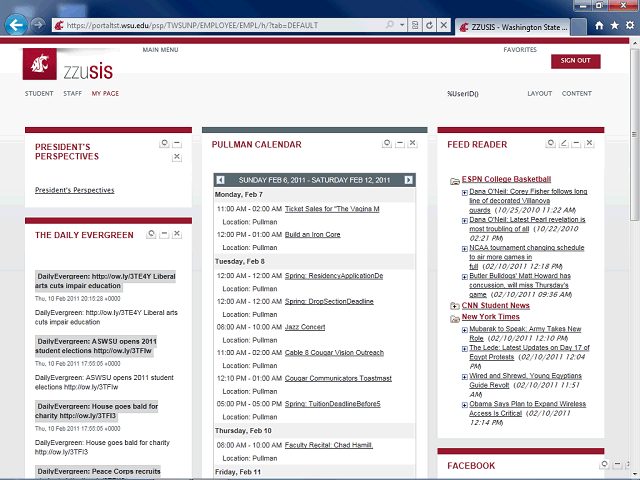Expand the Corey Fisher feed article
Viewport: 640px width, 480px height.
click(x=465, y=190)
